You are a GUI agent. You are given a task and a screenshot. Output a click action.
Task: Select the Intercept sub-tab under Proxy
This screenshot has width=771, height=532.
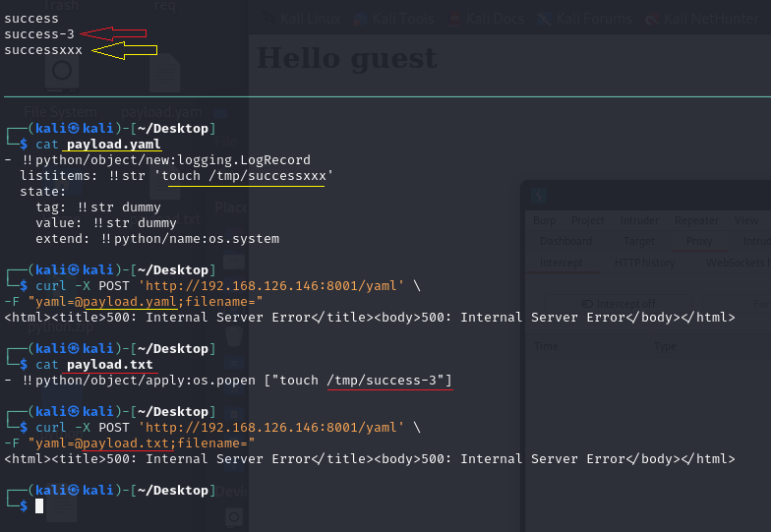pyautogui.click(x=561, y=263)
